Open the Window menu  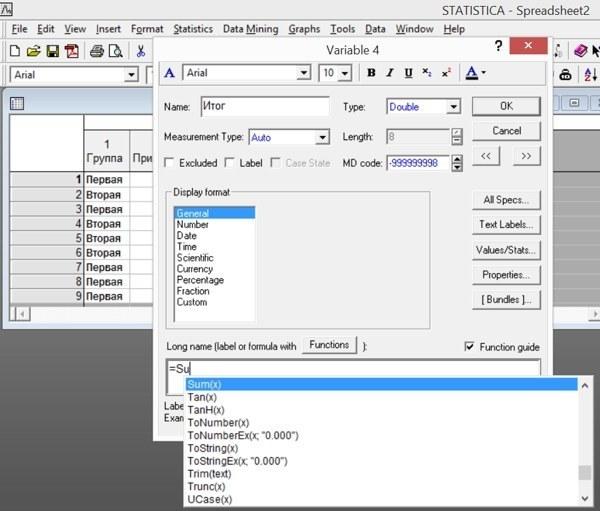click(414, 29)
